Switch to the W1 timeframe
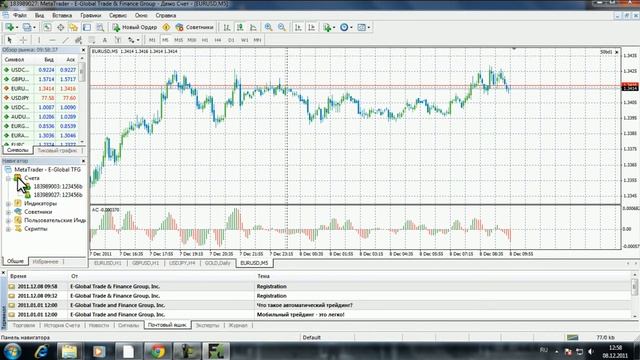 coord(244,40)
